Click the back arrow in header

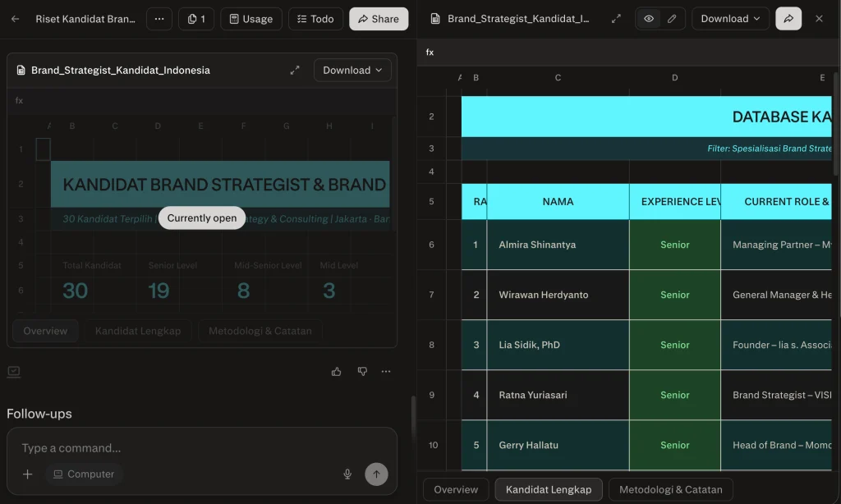(x=16, y=19)
